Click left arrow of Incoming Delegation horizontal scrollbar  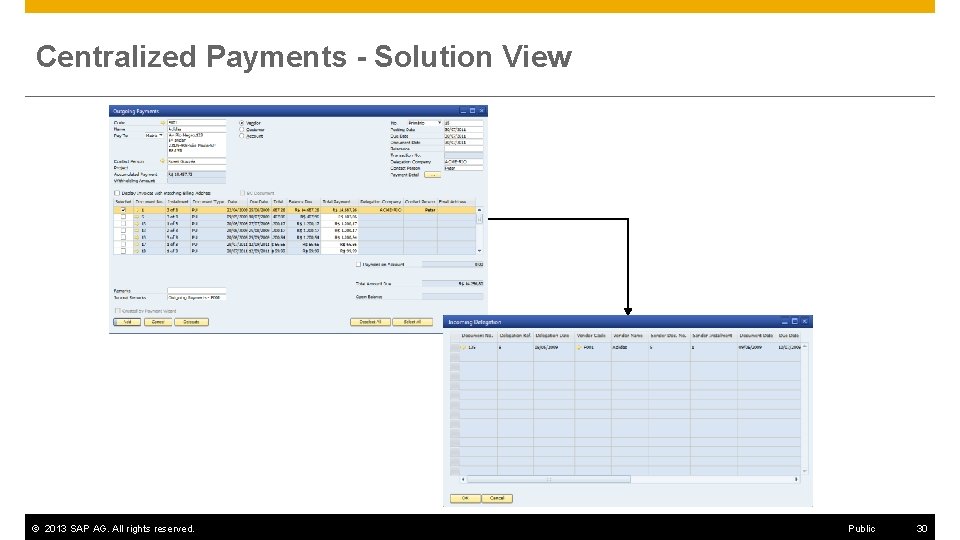pyautogui.click(x=463, y=479)
